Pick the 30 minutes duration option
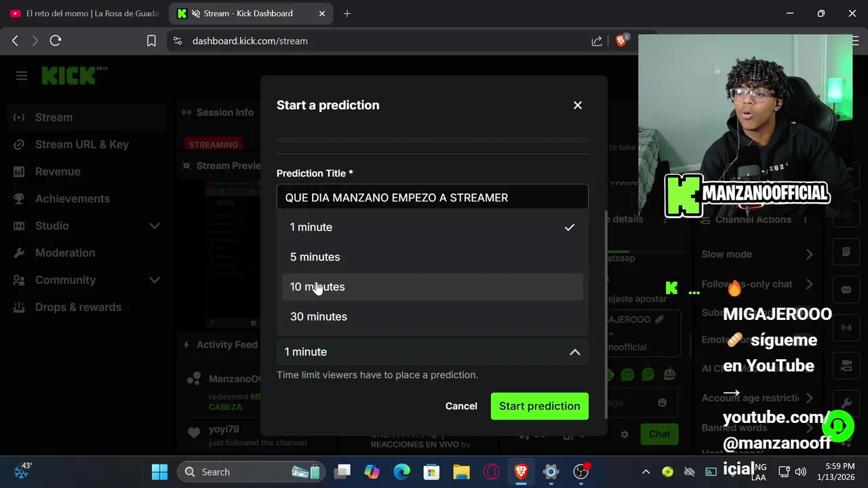This screenshot has height=488, width=868. click(433, 317)
